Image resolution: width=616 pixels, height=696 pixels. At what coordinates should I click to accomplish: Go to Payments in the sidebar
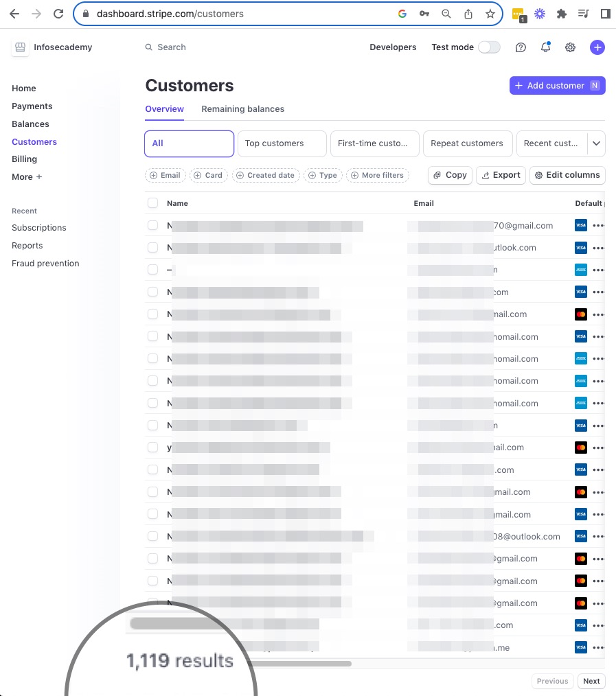[x=32, y=106]
